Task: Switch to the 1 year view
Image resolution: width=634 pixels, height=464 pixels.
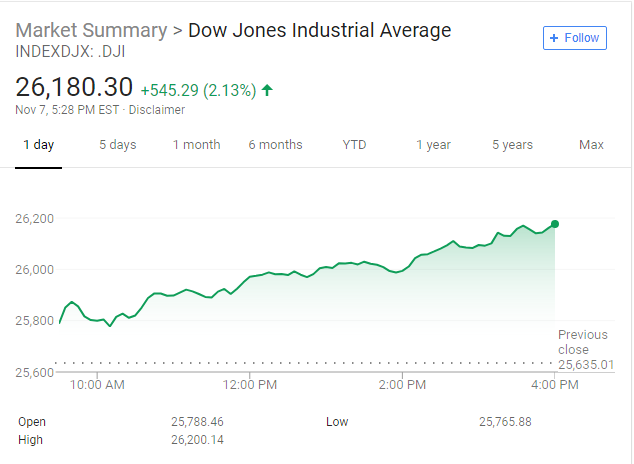Action: (x=433, y=145)
